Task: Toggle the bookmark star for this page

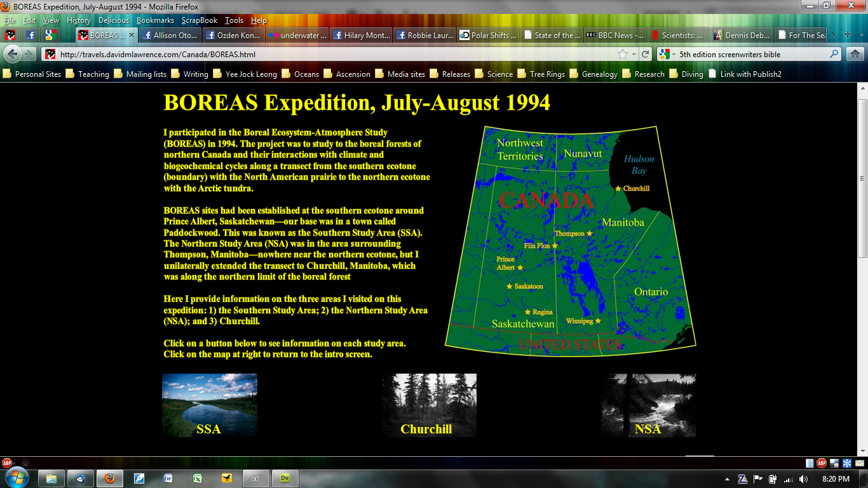Action: pos(623,55)
